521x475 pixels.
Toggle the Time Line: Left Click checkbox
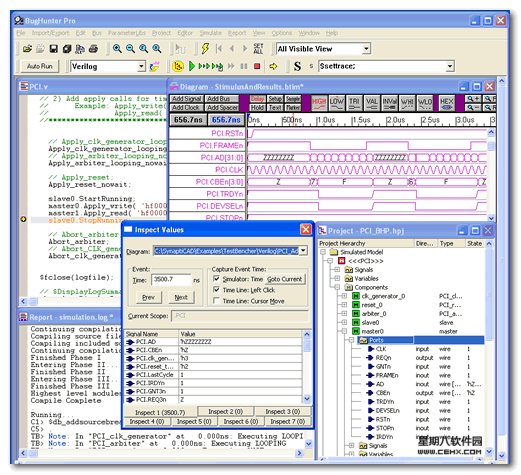(216, 290)
